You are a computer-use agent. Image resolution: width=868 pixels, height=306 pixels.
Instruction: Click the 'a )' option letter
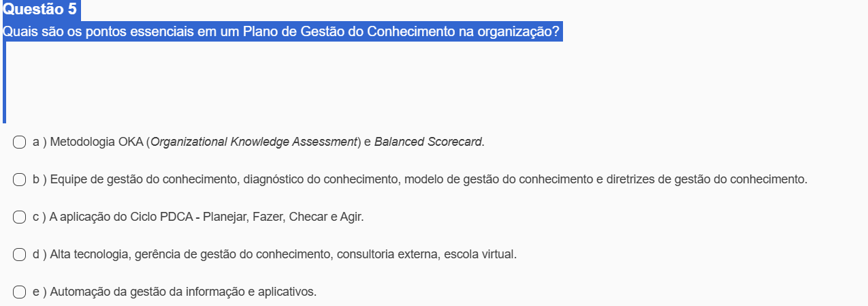(39, 142)
